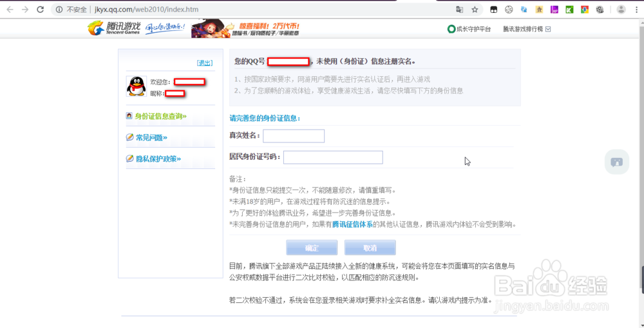Click the yellow extension icon
The image size is (644, 328).
click(539, 10)
